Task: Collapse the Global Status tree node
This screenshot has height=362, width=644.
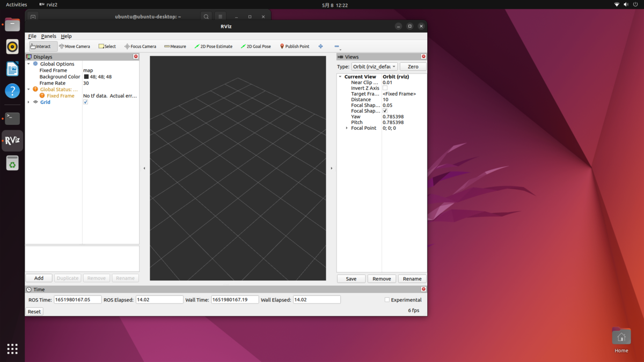Action: [29, 89]
